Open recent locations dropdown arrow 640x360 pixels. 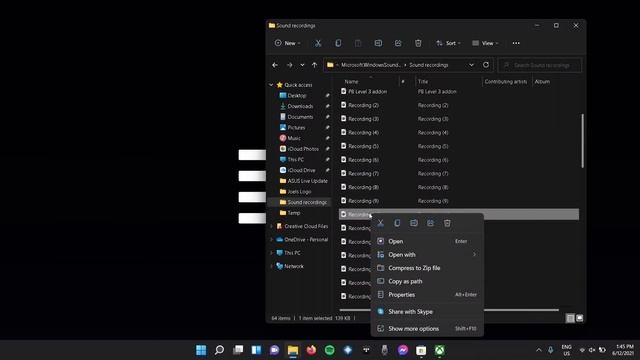[302, 65]
